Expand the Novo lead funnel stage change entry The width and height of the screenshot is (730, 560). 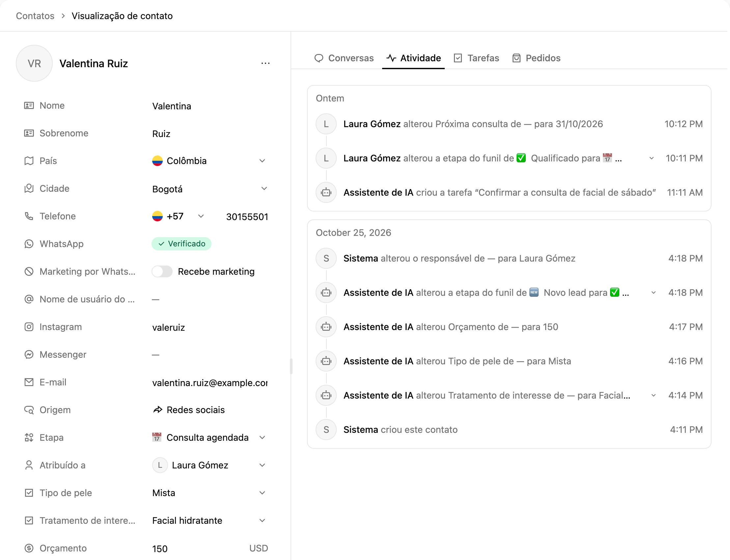(x=653, y=293)
